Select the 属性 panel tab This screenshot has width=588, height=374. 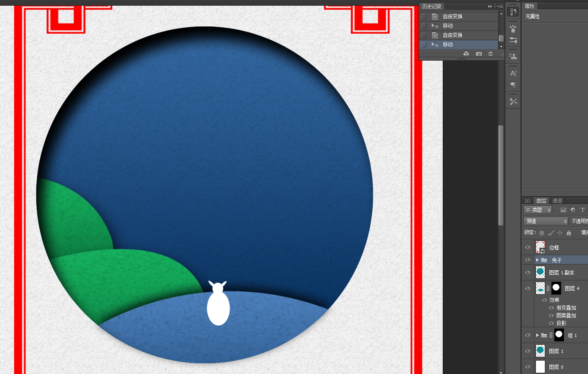529,6
